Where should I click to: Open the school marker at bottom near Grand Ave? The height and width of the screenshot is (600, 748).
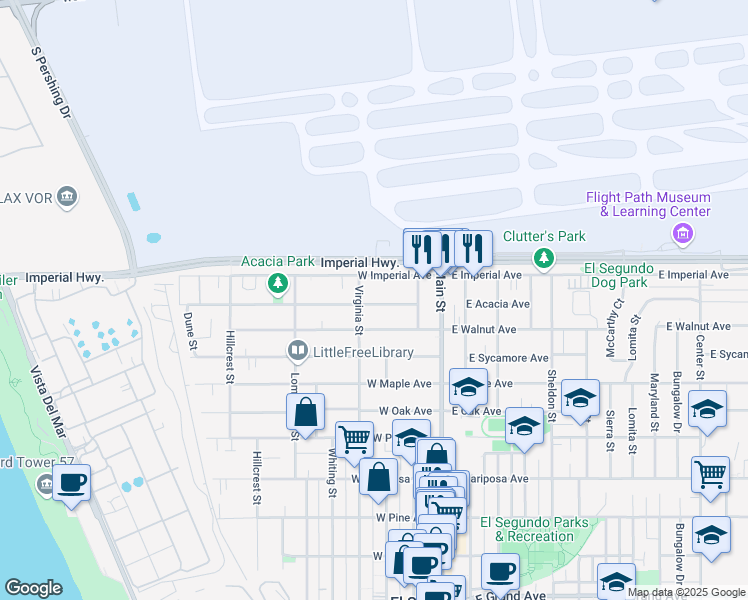(616, 581)
